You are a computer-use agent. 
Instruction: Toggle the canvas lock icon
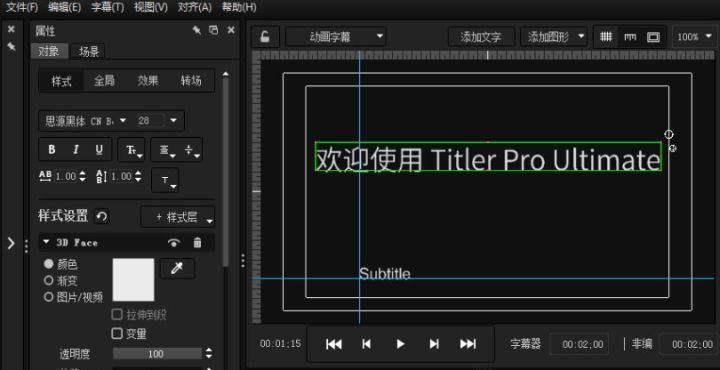tap(265, 37)
